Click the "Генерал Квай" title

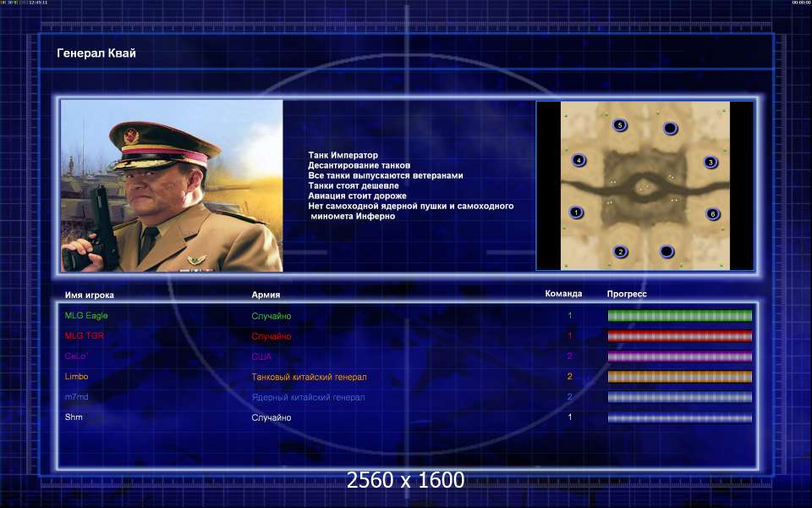click(96, 52)
